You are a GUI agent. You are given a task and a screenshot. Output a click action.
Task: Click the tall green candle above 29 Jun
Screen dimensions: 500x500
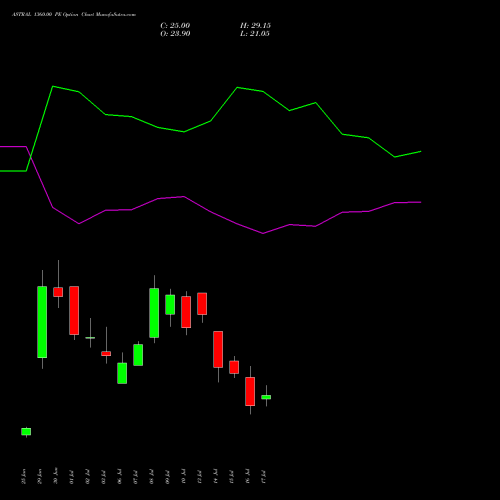42,322
